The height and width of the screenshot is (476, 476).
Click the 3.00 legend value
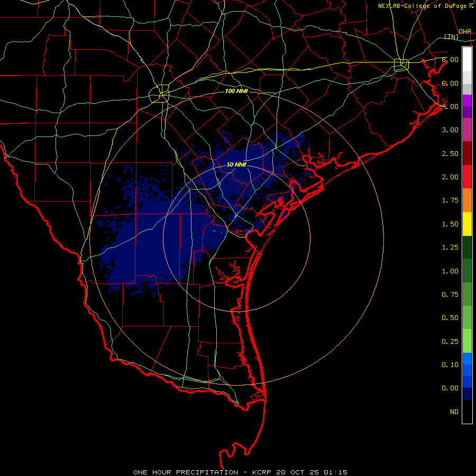(450, 130)
